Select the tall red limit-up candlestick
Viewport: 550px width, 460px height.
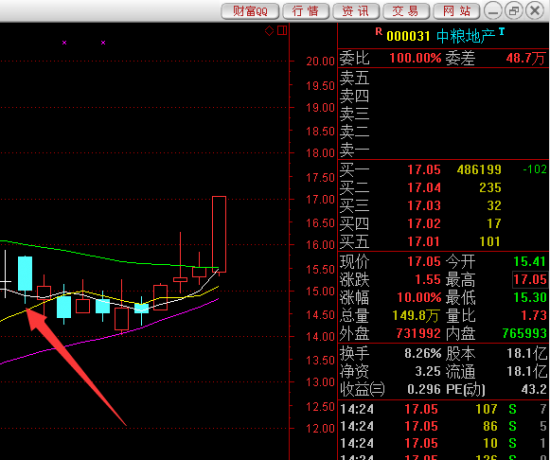pyautogui.click(x=219, y=234)
